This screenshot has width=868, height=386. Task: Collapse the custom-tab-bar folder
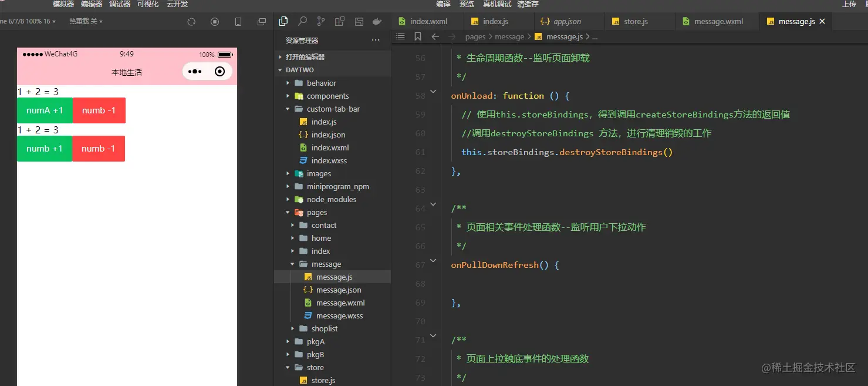tap(333, 109)
